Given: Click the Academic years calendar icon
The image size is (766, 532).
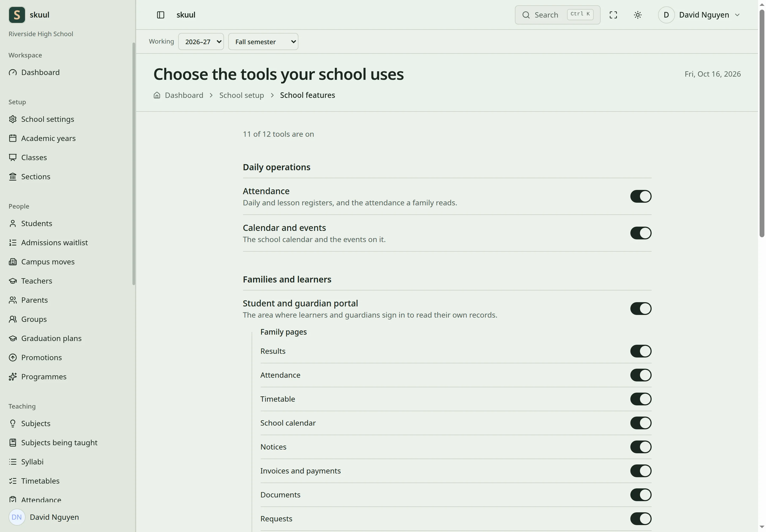Looking at the screenshot, I should pyautogui.click(x=13, y=138).
